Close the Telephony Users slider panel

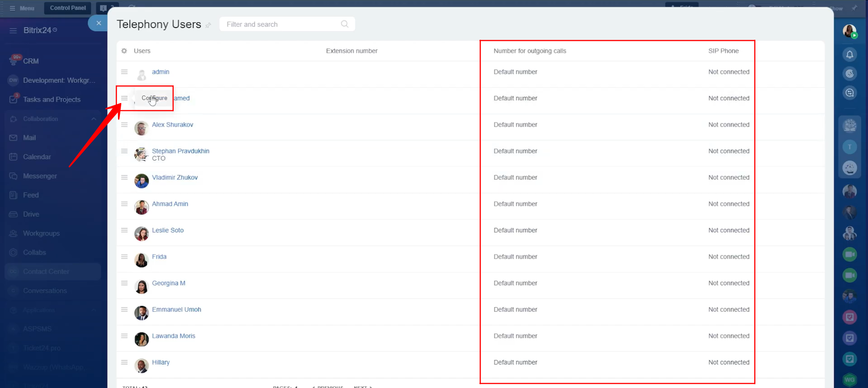tap(99, 23)
